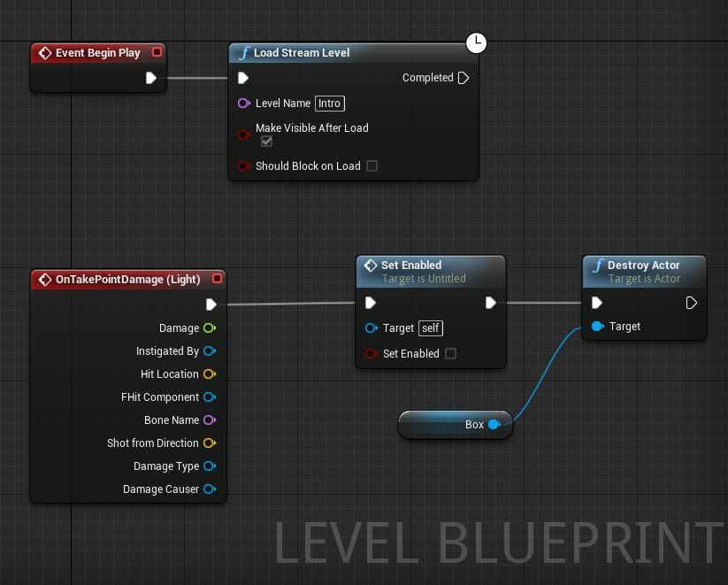Uncheck Make Visible After Load
This screenshot has height=585, width=728.
pos(267,141)
